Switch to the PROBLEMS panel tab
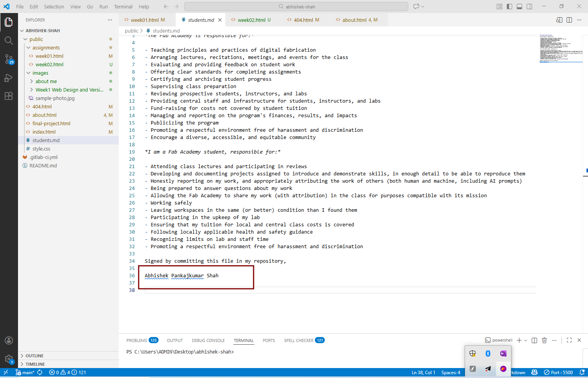 tap(142, 340)
